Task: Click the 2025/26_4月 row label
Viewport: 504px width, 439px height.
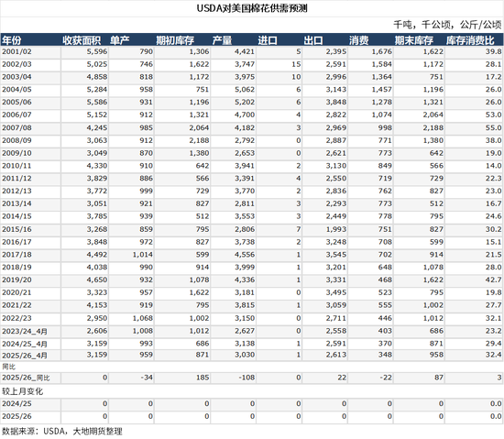Action: click(25, 356)
